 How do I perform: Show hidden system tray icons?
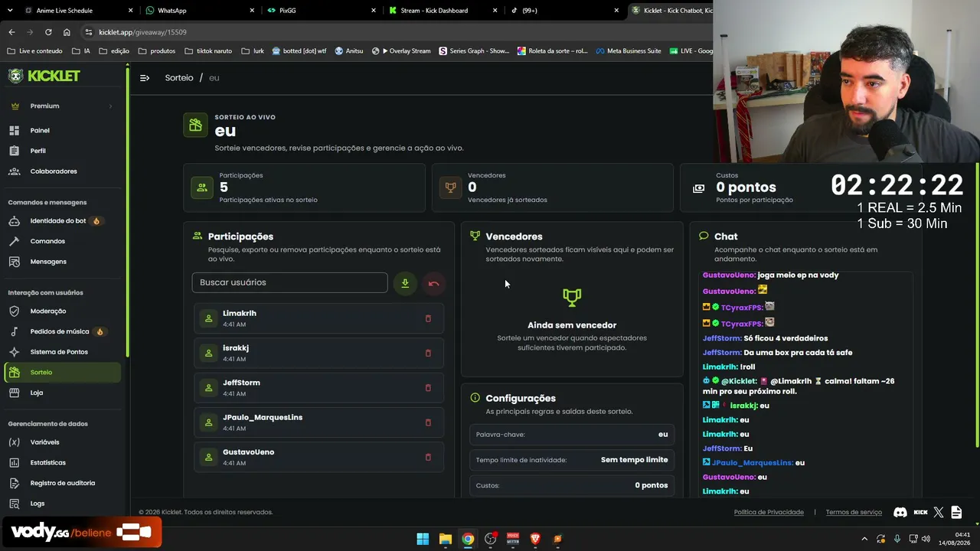point(864,539)
